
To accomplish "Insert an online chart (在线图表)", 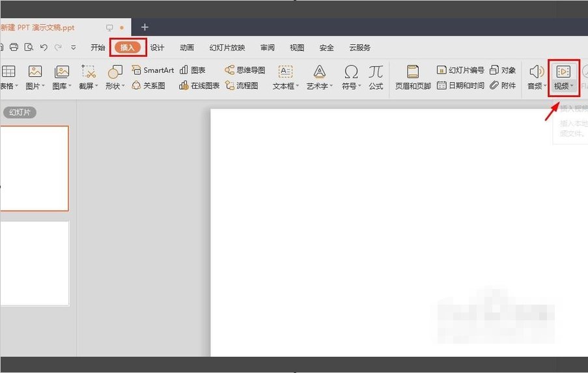I will pos(199,85).
